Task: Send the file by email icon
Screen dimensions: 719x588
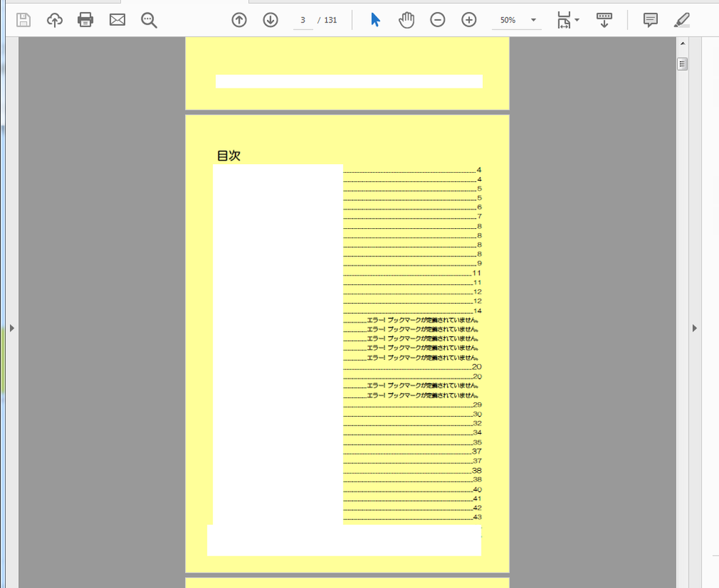Action: click(x=117, y=20)
